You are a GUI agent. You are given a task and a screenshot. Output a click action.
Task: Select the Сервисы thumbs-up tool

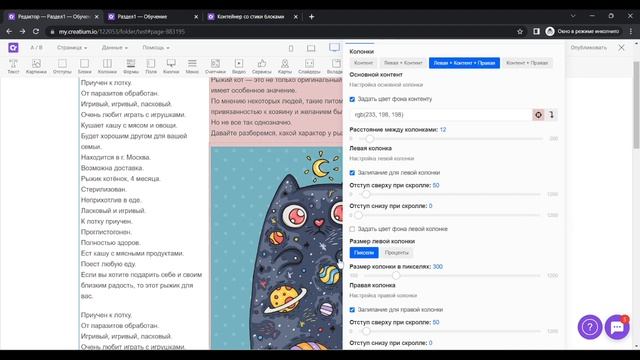click(x=262, y=67)
